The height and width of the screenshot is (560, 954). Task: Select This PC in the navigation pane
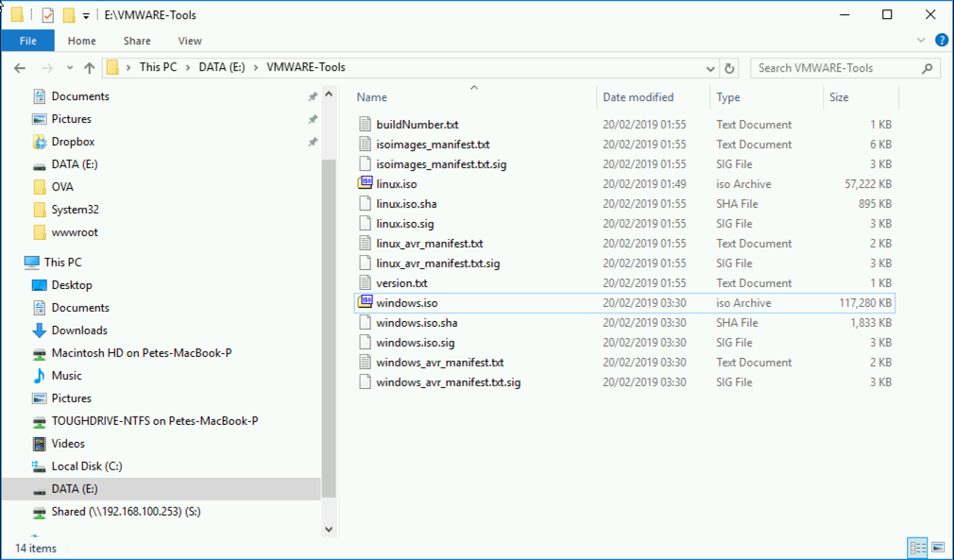coord(62,263)
